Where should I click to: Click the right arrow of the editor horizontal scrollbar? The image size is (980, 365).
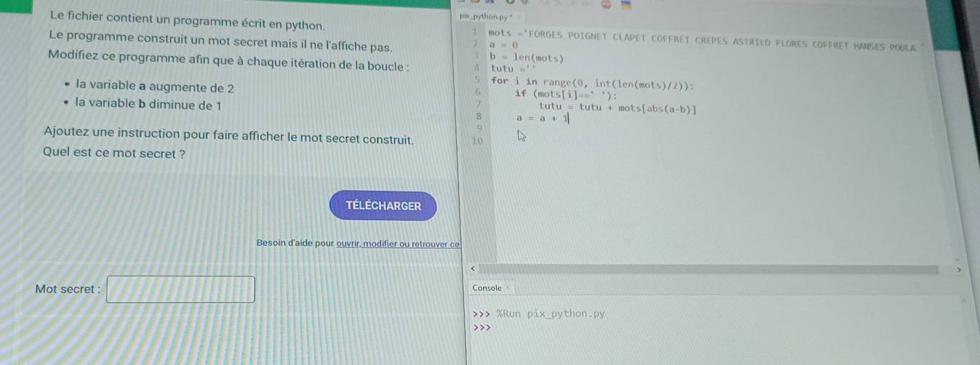959,269
